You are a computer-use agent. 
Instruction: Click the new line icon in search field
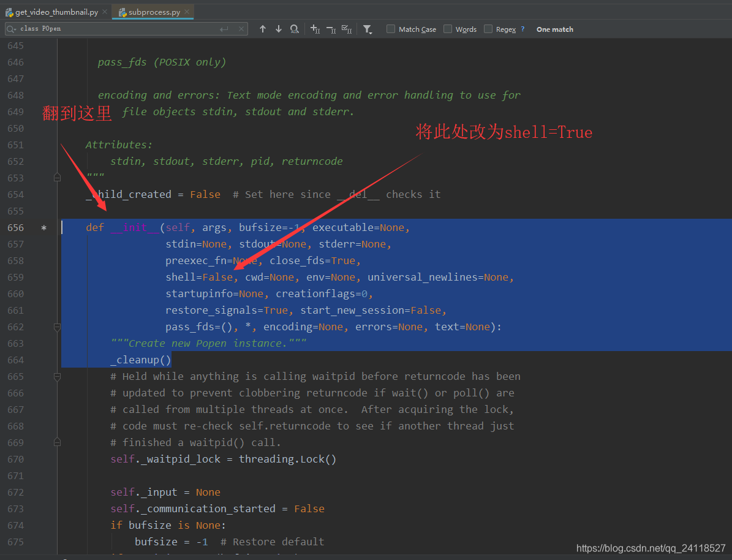pyautogui.click(x=224, y=29)
